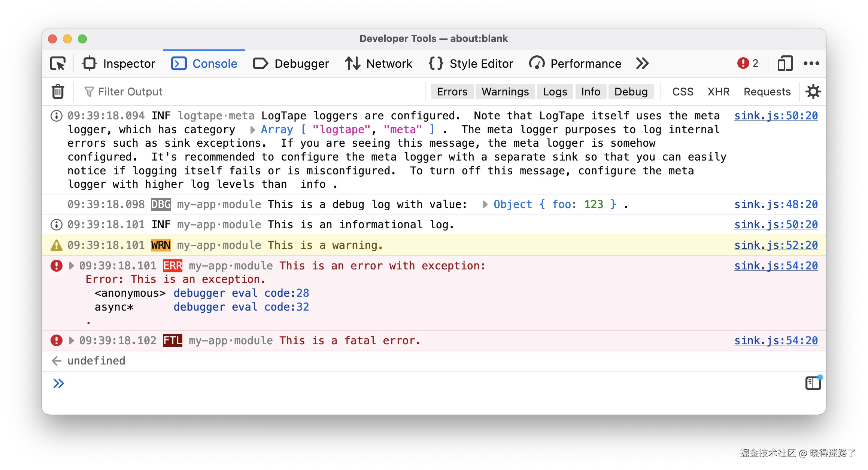Open the DevTools meatball menu
This screenshot has width=868, height=470.
(811, 63)
